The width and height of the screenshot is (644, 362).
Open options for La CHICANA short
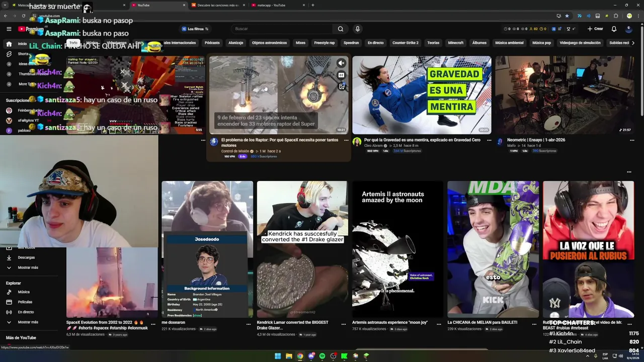(534, 324)
